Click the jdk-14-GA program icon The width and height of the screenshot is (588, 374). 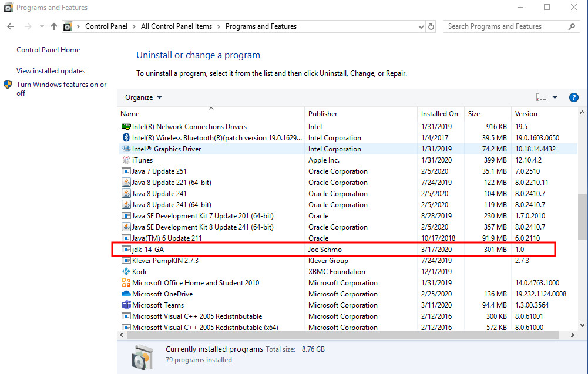(126, 249)
